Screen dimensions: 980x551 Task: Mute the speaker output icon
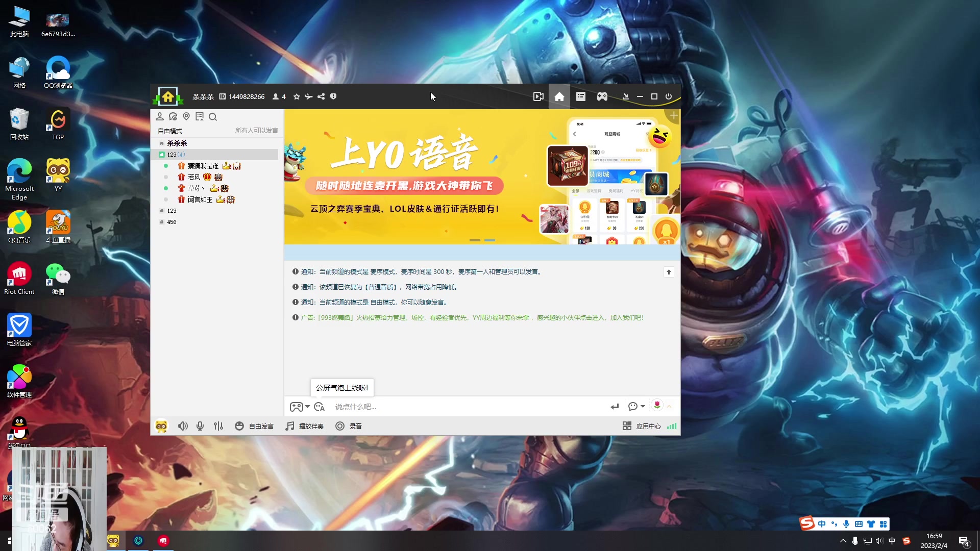click(183, 426)
